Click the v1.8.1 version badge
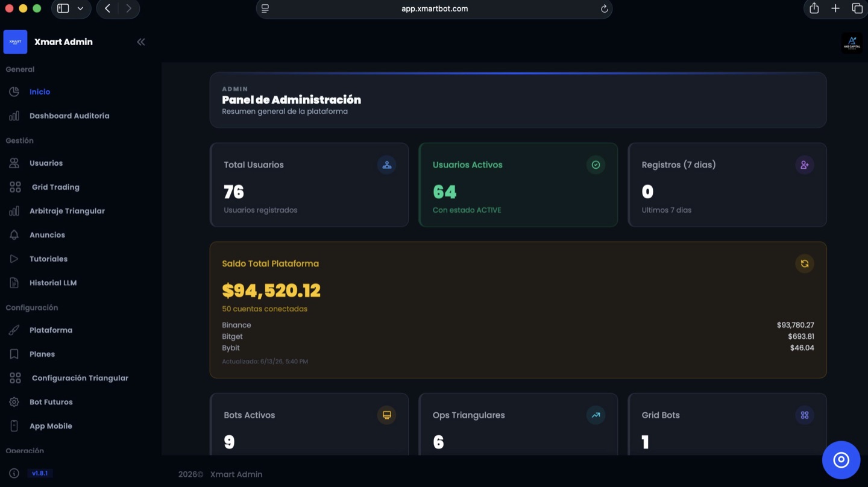The height and width of the screenshot is (487, 868). 40,473
